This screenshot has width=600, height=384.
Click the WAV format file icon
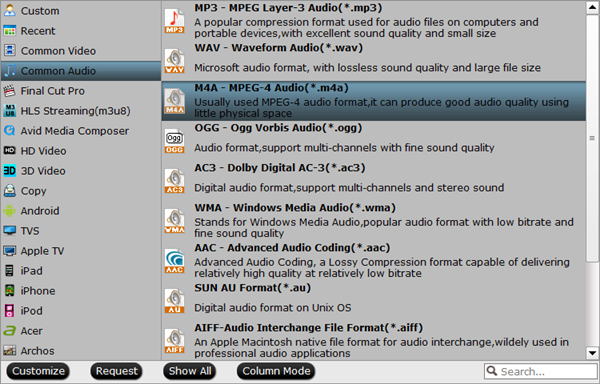[x=174, y=61]
